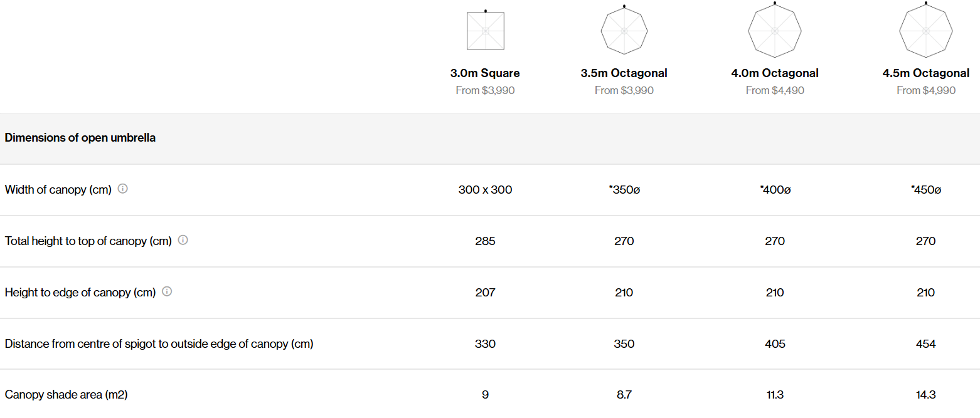Click the 4.5m Octagonal umbrella shape icon
Viewport: 980px width, 418px height.
point(926,29)
